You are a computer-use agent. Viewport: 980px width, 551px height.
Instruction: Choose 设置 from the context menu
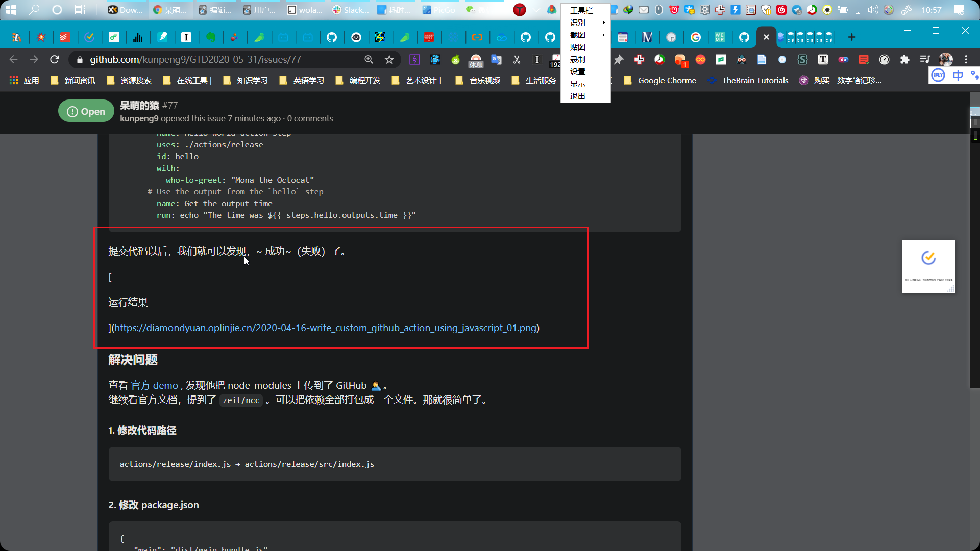pos(585,71)
